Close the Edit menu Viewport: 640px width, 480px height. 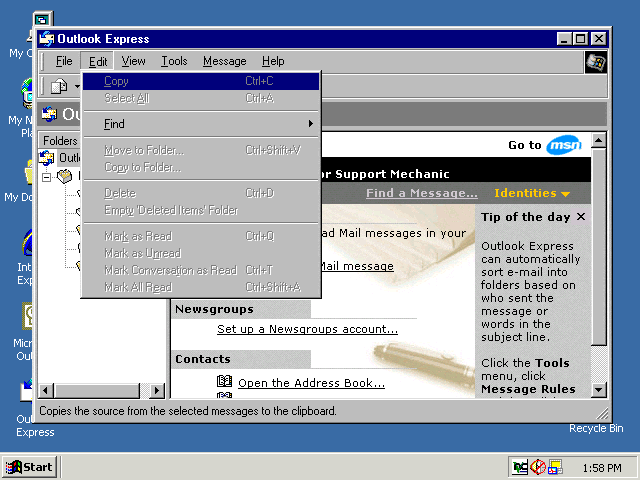pos(98,62)
